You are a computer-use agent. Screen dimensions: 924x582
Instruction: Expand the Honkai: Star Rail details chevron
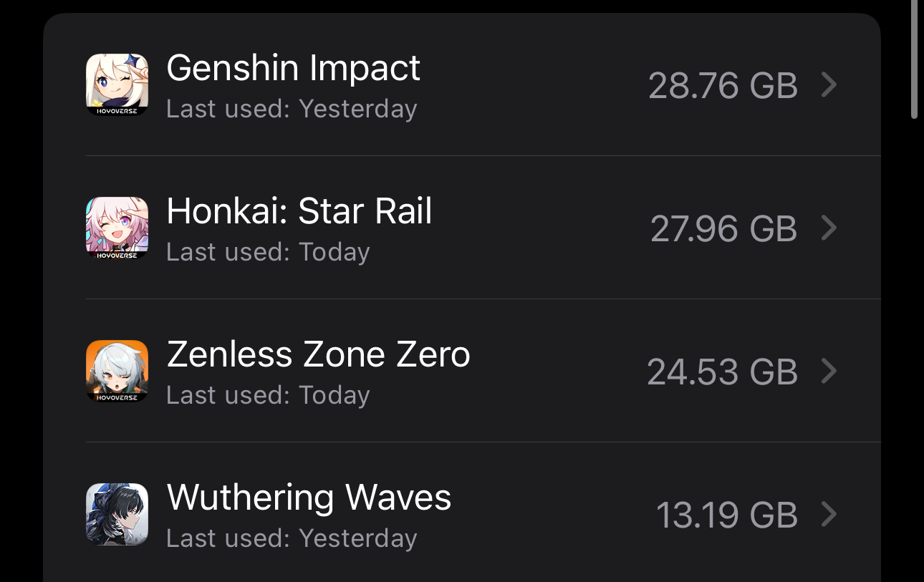coord(829,228)
